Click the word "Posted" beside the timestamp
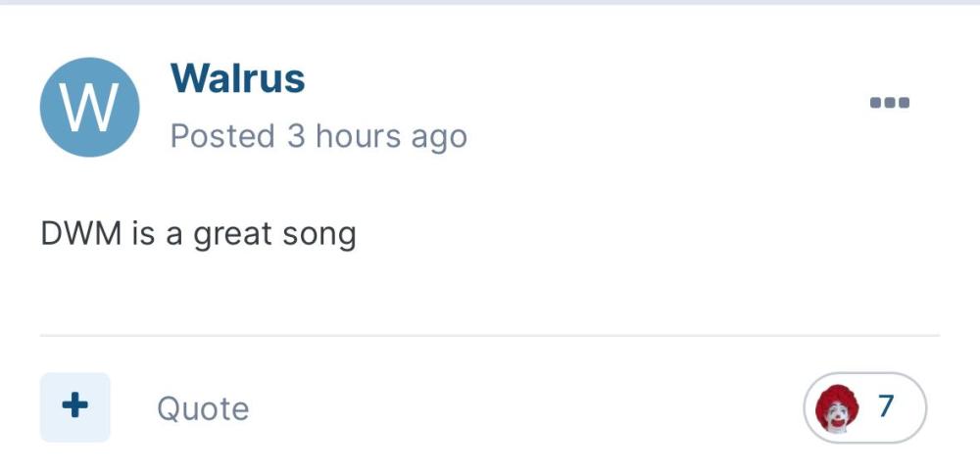980x474 pixels. tap(222, 136)
